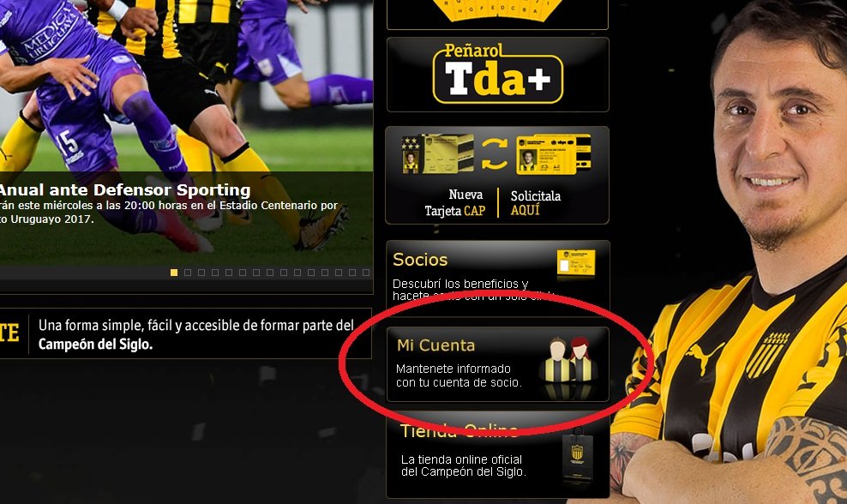Select the yellow member card with barcode
Viewport: 847px width, 504px height.
[554, 154]
